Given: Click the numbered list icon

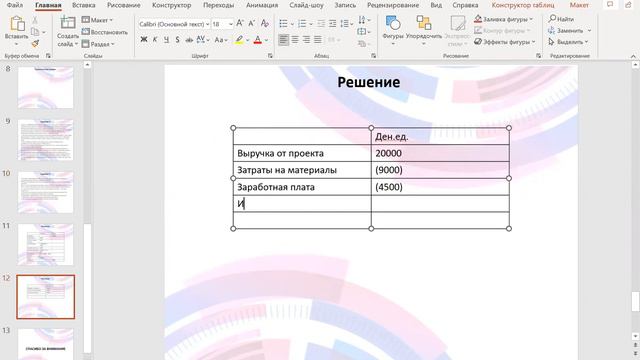Looking at the screenshot, I should point(302,24).
